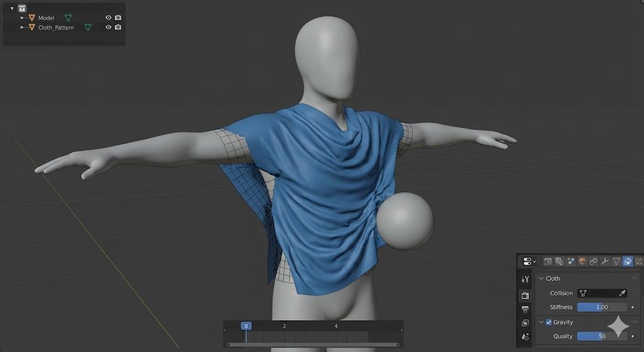This screenshot has height=352, width=644.
Task: Click the eyedropper in Collision field
Action: (622, 293)
